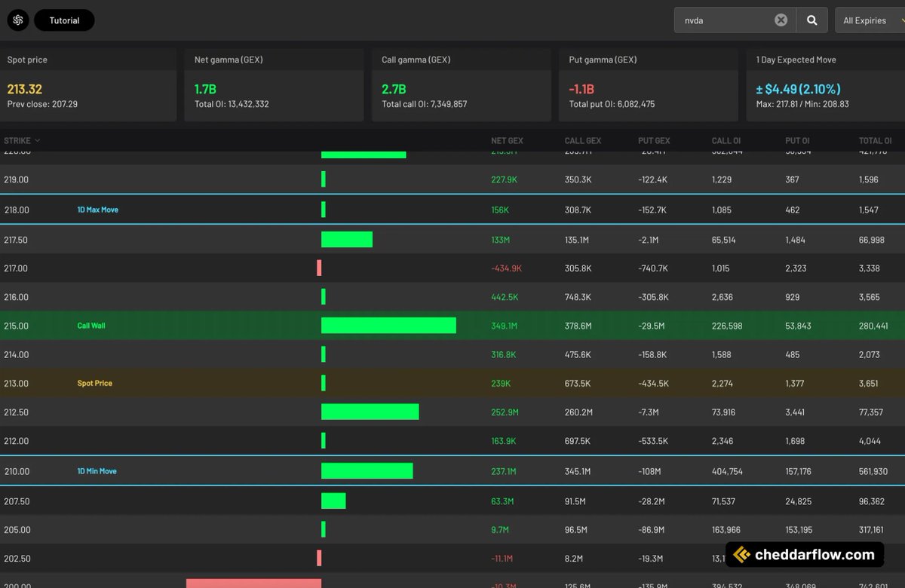Click the red bar at strike 217.00
Viewport: 905px width, 588px height.
tap(319, 268)
